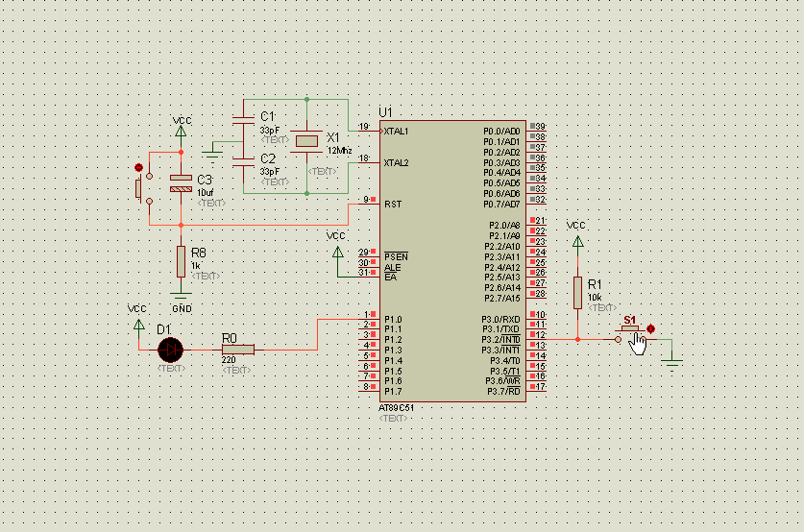Screen dimensions: 804x532
Task: Click the <TEXT> placeholder under AT89C51
Action: [393, 419]
